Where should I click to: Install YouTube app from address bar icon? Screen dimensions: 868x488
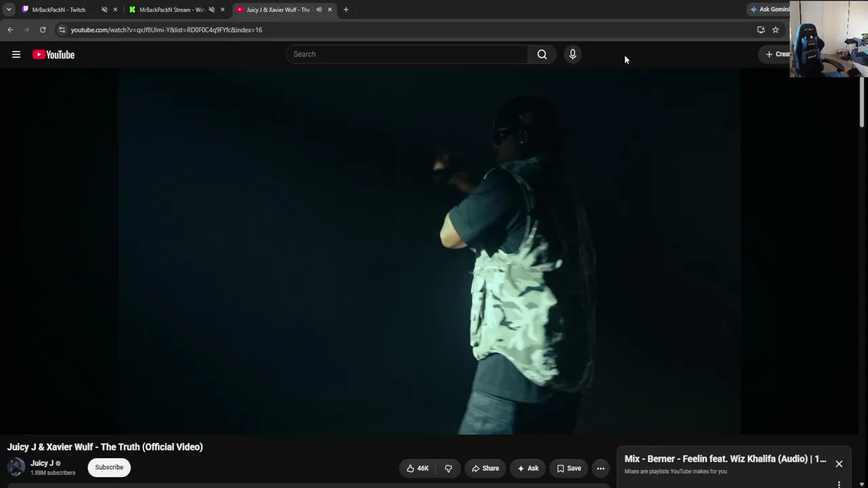(x=761, y=30)
